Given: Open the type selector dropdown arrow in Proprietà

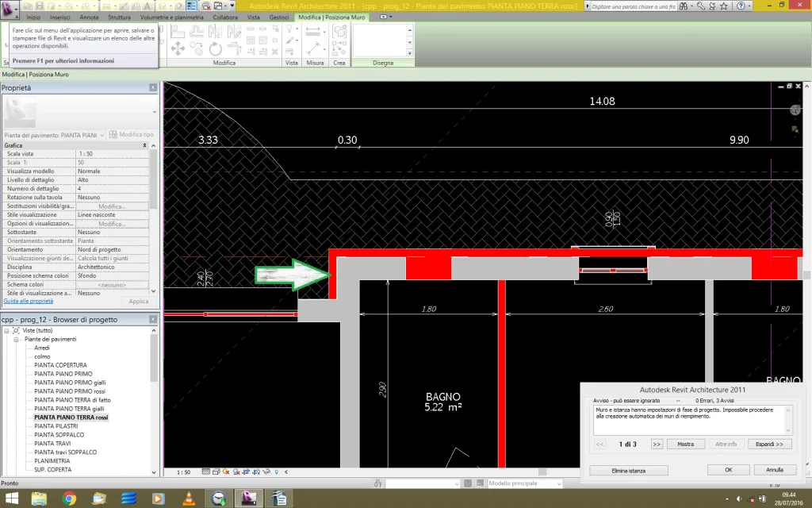Looking at the screenshot, I should [155, 112].
